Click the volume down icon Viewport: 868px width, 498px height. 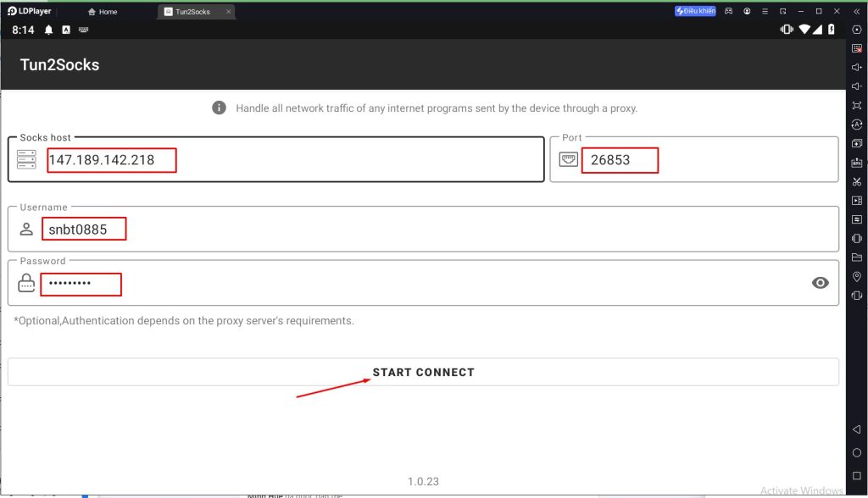[x=856, y=86]
